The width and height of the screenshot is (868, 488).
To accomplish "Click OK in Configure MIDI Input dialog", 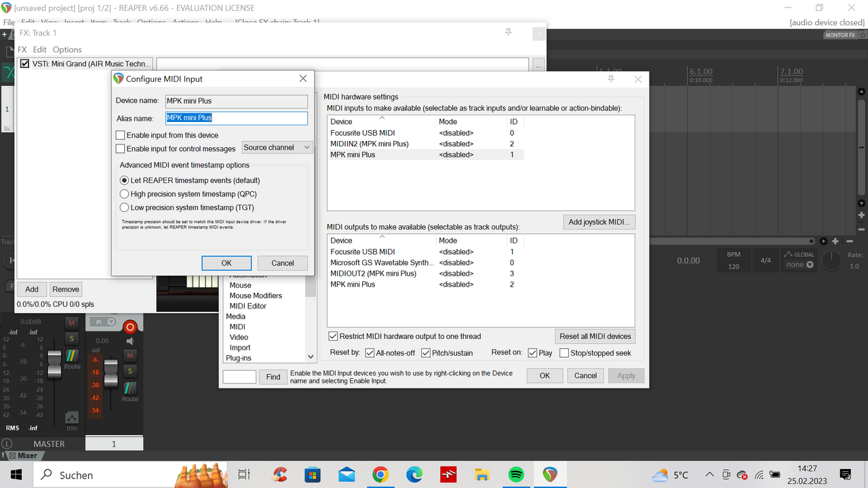I will [x=226, y=263].
